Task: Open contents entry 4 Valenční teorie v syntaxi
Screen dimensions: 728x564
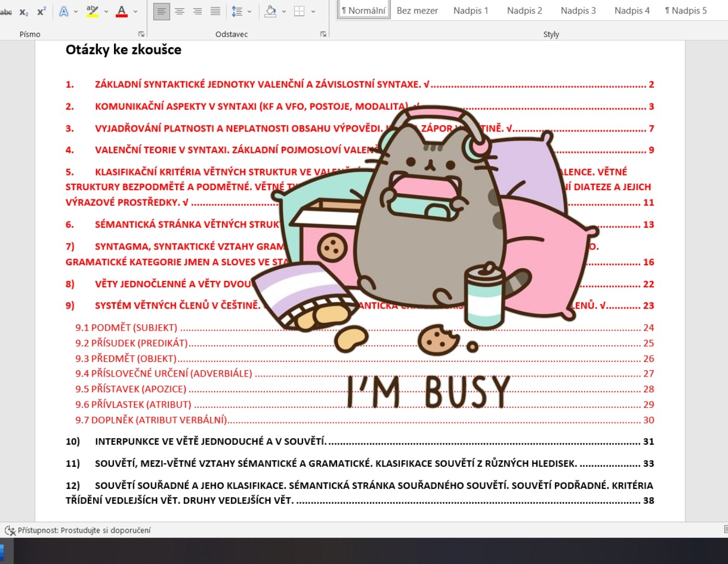Action: click(360, 150)
